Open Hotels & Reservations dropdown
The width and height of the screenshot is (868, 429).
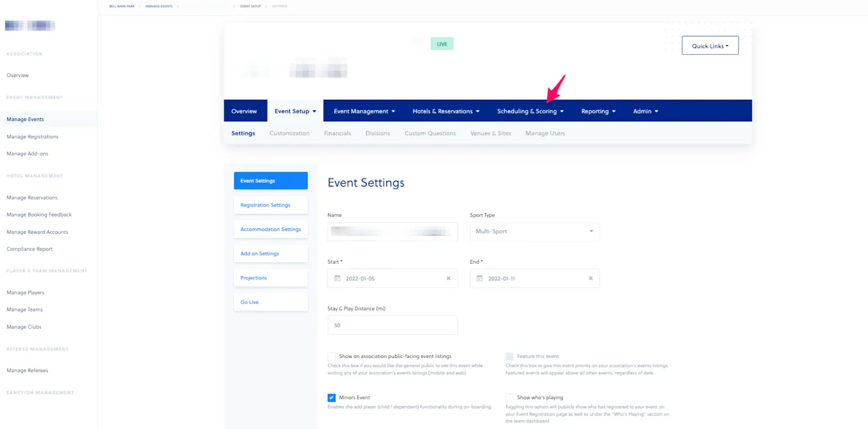(x=446, y=111)
